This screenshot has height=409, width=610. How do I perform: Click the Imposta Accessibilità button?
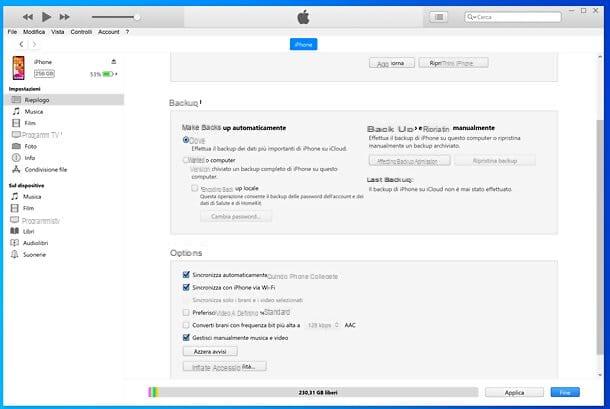tap(224, 367)
